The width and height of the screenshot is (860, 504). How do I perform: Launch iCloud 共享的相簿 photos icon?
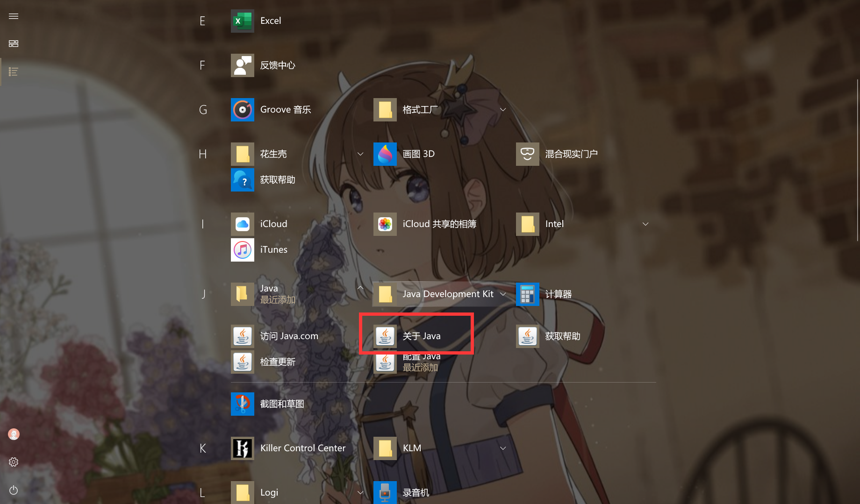tap(385, 224)
